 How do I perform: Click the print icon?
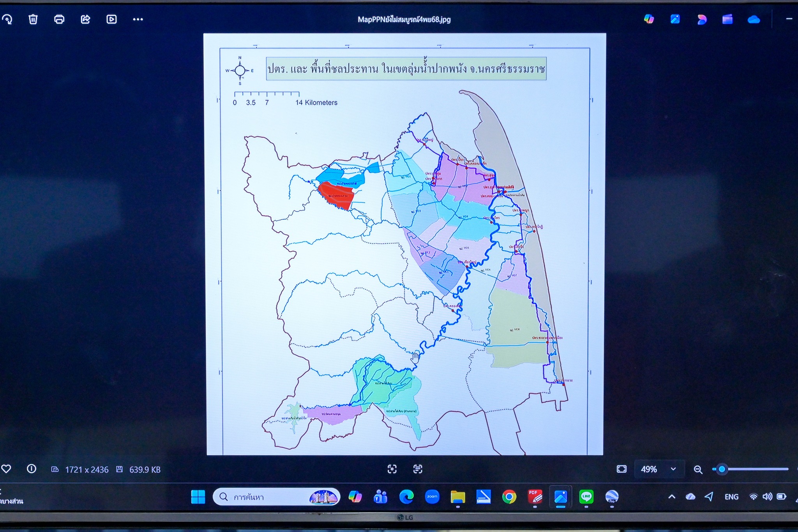pyautogui.click(x=59, y=19)
